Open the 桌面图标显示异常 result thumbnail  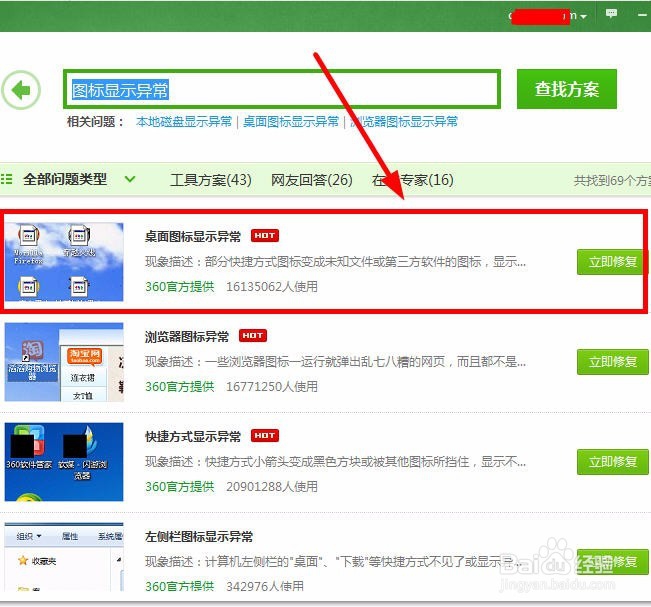pos(64,262)
